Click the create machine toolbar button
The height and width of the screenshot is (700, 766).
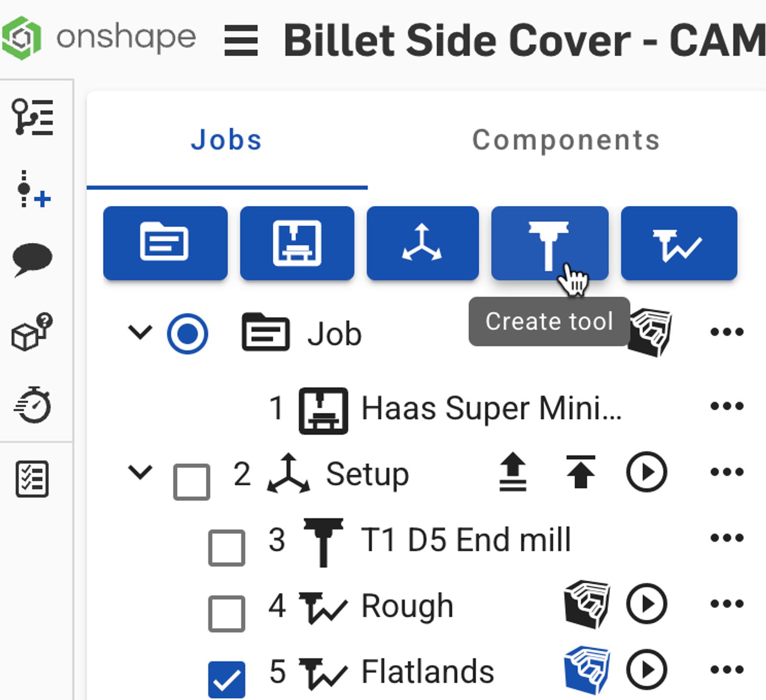click(x=297, y=243)
